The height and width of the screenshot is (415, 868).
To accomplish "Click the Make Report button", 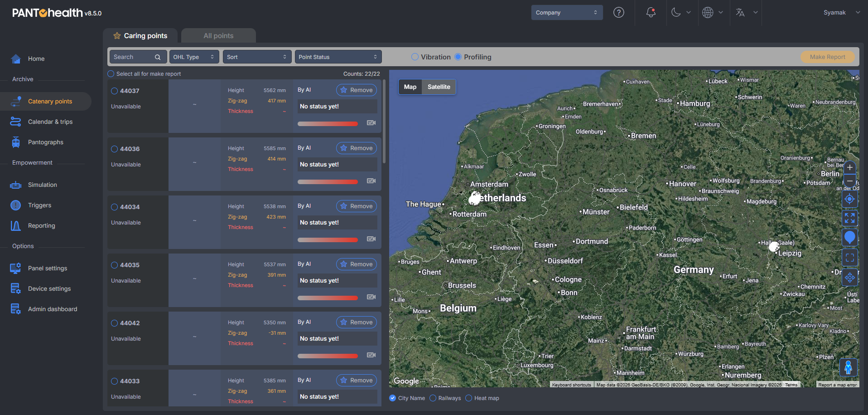I will [x=827, y=57].
